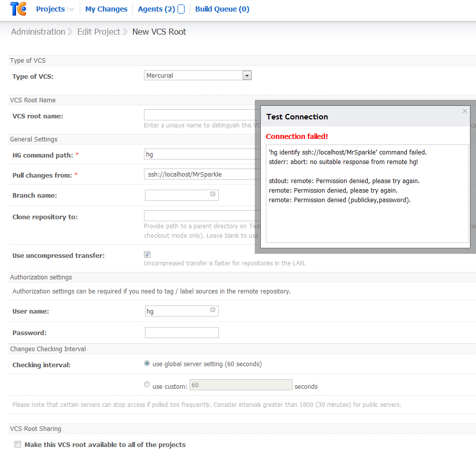Image resolution: width=476 pixels, height=457 pixels.
Task: Click the parameter icon in Branch name field
Action: click(213, 194)
